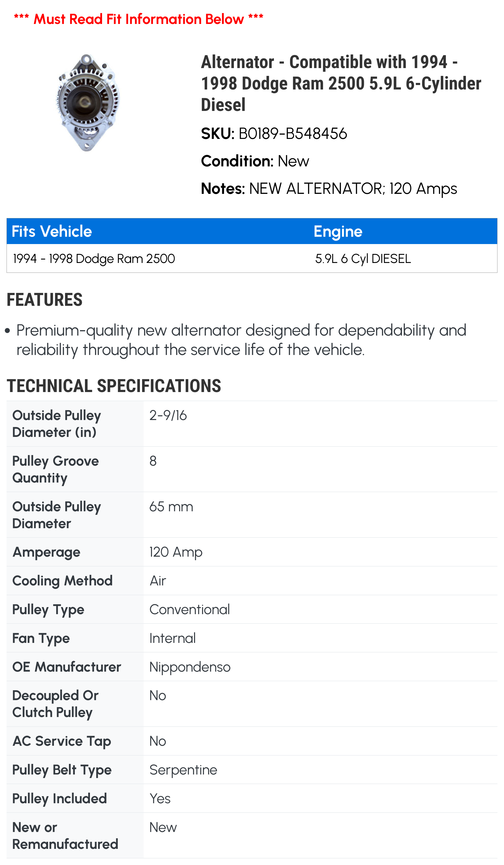Select the '1994 - 1998 Dodge Ram 2500' cell
The image size is (504, 865).
coord(94,258)
